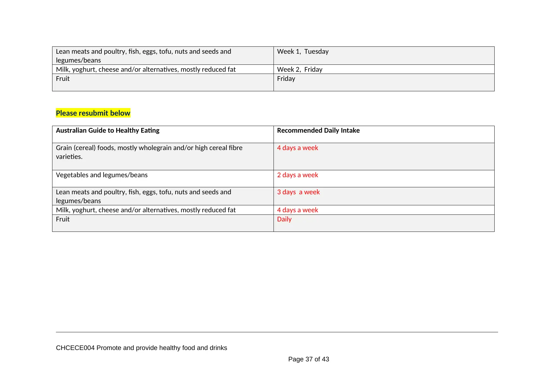Click the 'Grain (cereal) foods' row label

[149, 152]
